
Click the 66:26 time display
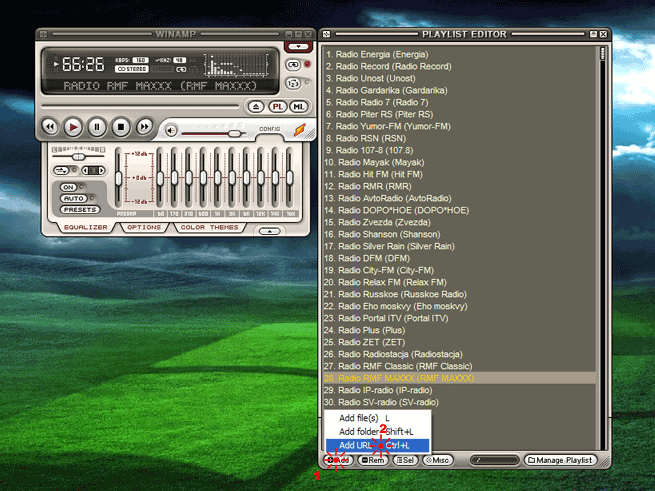tap(83, 64)
